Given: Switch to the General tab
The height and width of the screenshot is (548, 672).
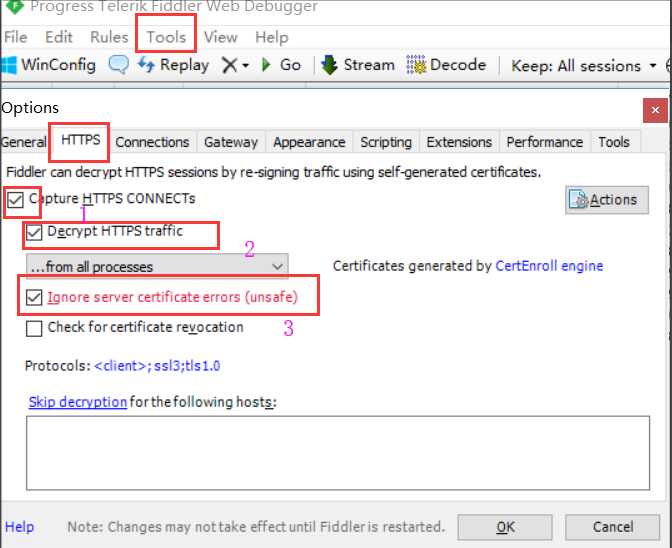Looking at the screenshot, I should [24, 142].
